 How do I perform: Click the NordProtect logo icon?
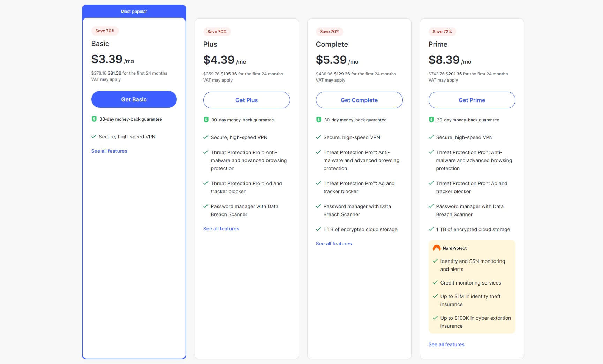tap(437, 248)
